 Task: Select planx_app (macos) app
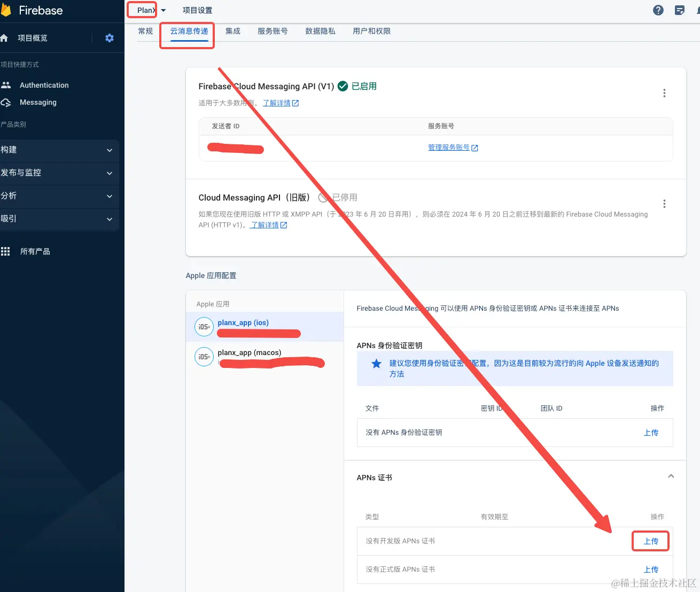click(x=265, y=357)
